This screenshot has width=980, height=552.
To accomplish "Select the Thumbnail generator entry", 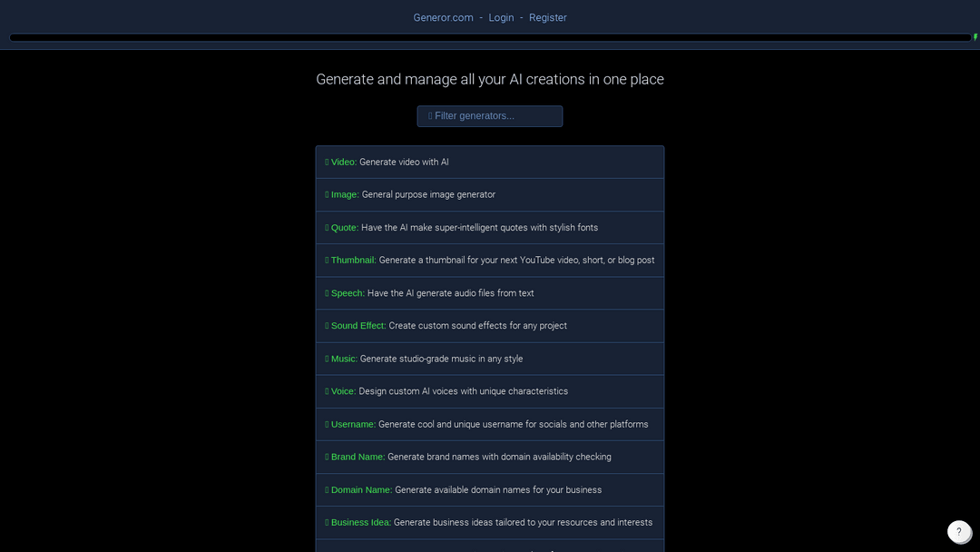I will (x=490, y=260).
